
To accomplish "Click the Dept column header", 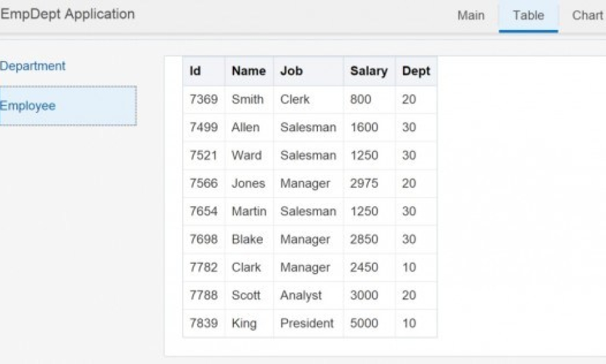I will (416, 71).
